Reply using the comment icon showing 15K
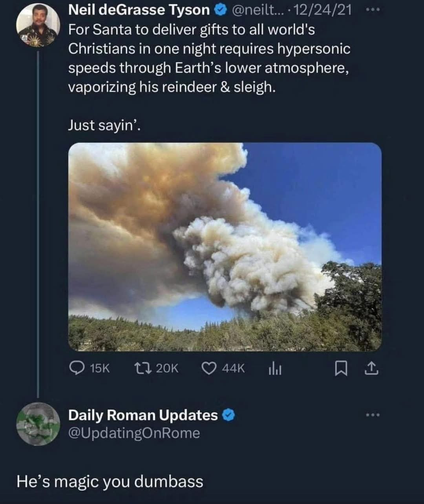This screenshot has width=424, height=504. 75,368
